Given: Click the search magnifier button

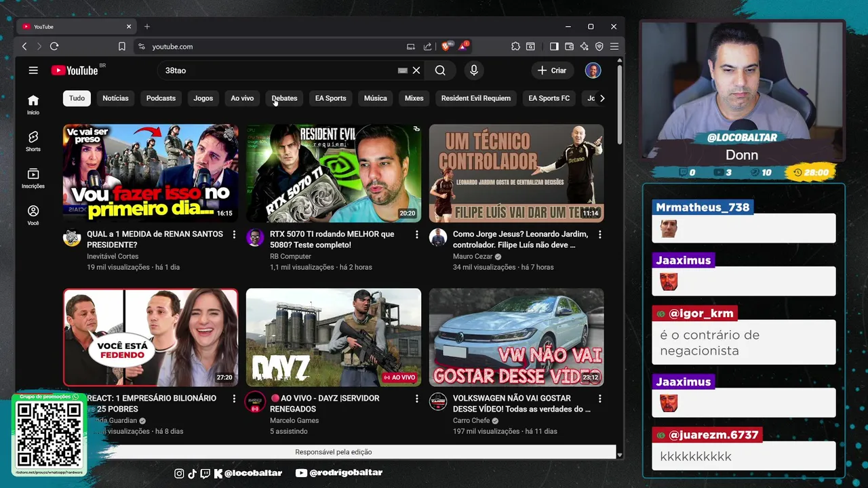Looking at the screenshot, I should pos(440,70).
